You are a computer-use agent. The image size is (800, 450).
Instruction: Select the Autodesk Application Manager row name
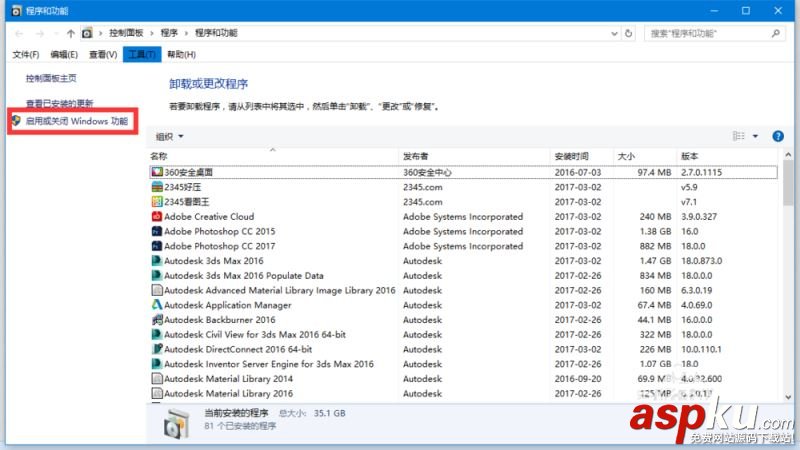(228, 305)
